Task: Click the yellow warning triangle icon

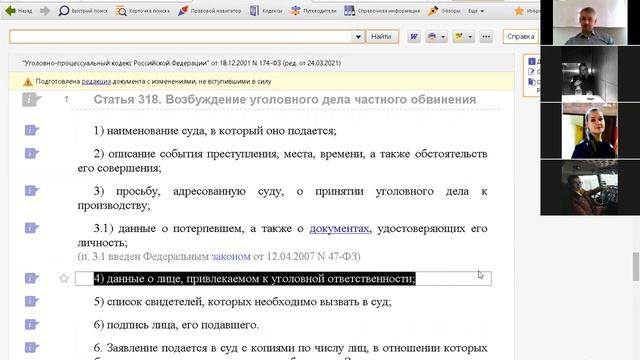Action: 28,82
